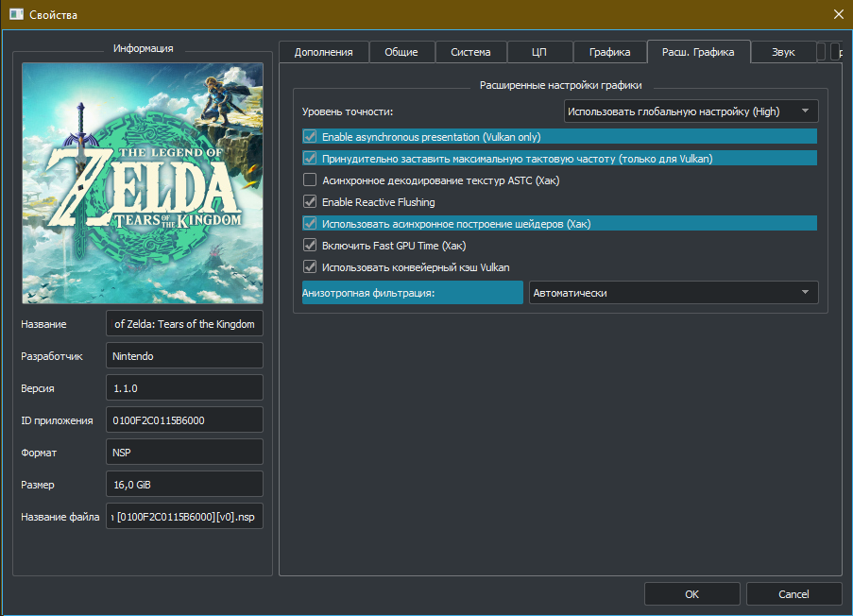Toggle Включить Fast GPU Time checkbox
853x616 pixels.
[x=310, y=246]
